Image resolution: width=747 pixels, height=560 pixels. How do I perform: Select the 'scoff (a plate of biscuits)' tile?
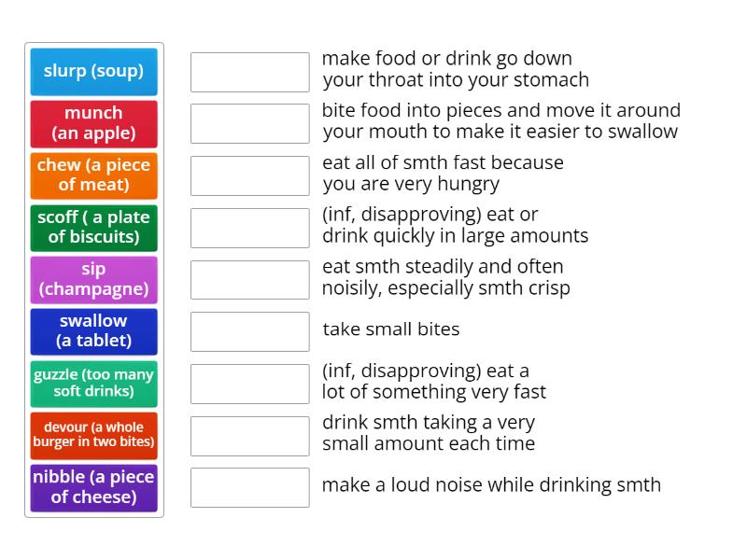[92, 228]
